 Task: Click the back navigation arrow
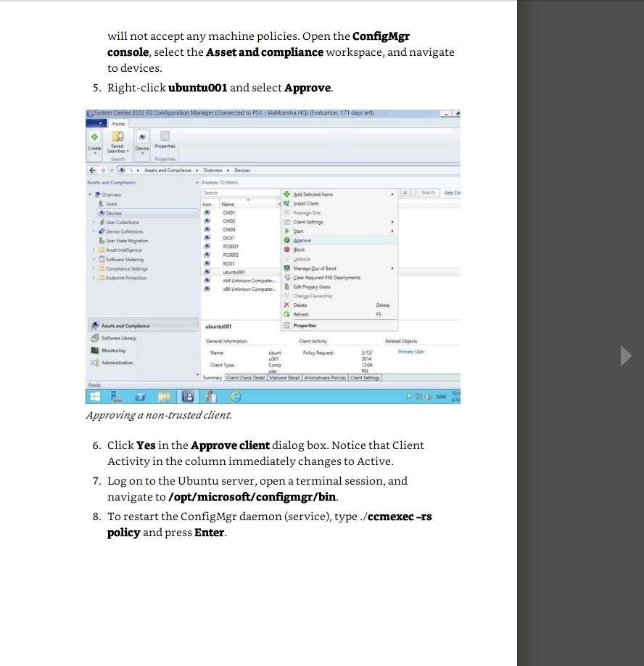click(92, 170)
